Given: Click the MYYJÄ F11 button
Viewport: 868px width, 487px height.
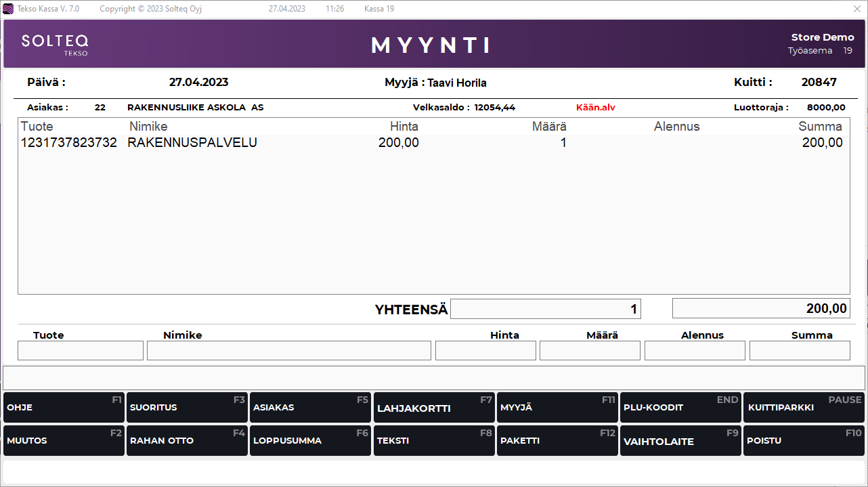Looking at the screenshot, I should (x=557, y=408).
